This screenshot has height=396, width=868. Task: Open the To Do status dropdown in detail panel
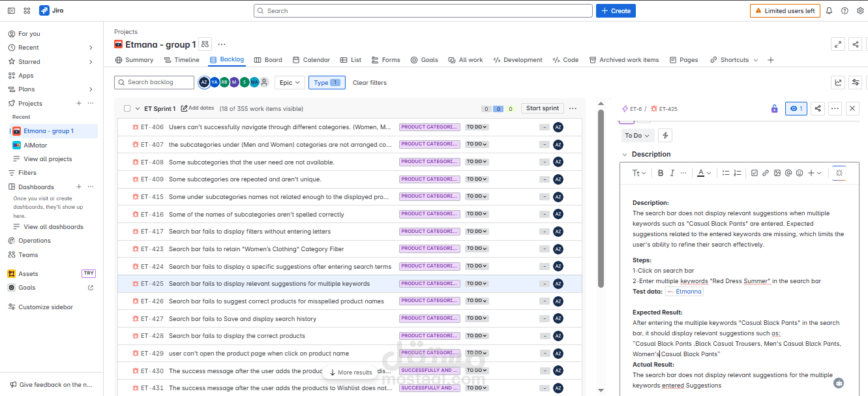(x=637, y=135)
